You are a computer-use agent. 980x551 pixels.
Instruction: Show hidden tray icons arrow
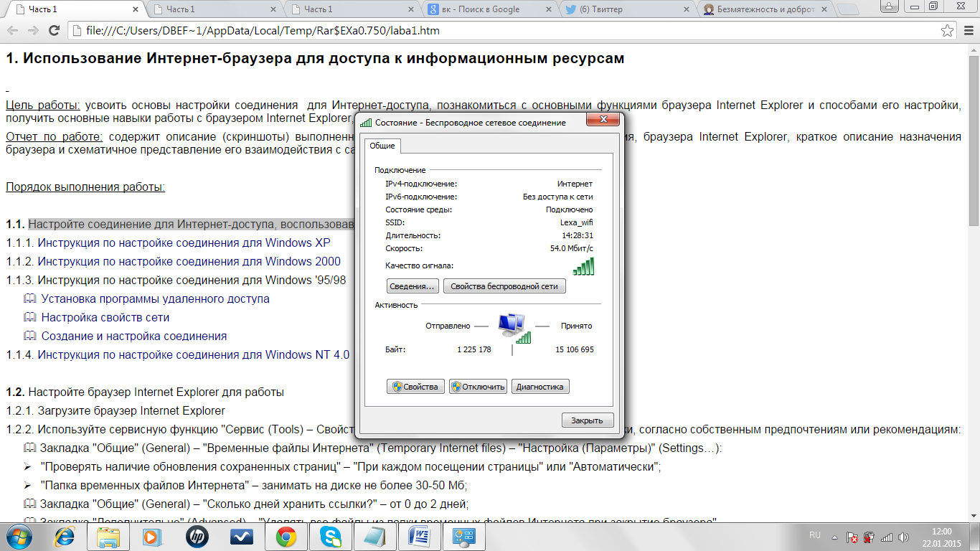coord(834,537)
